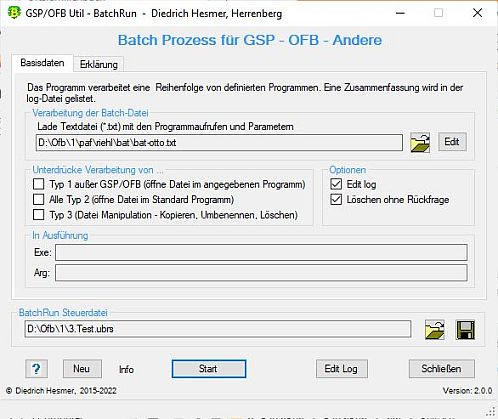
Task: Start the batch process
Action: point(209,369)
